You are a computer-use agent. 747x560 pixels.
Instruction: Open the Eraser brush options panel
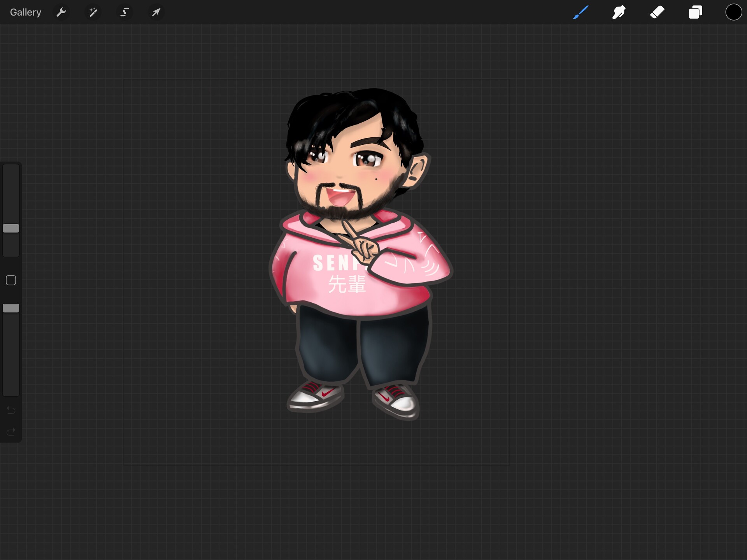(658, 12)
